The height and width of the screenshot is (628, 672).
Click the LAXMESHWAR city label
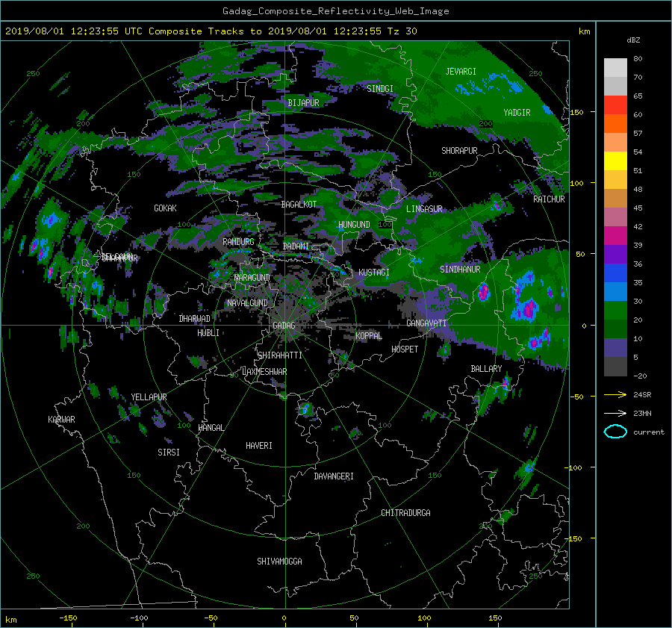pos(264,372)
